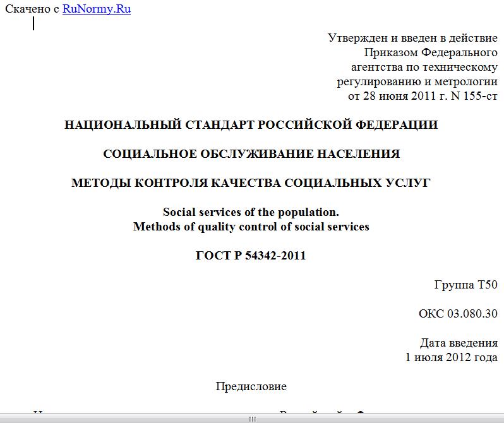Click 'Methods of quality control of social services'
The width and height of the screenshot is (504, 423).
(x=251, y=227)
